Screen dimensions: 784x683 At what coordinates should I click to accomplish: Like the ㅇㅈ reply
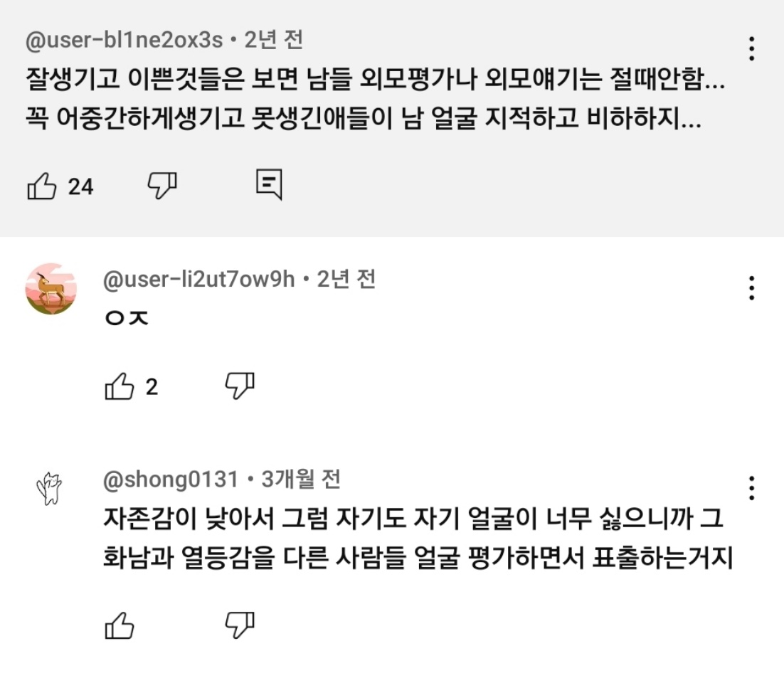click(x=119, y=387)
